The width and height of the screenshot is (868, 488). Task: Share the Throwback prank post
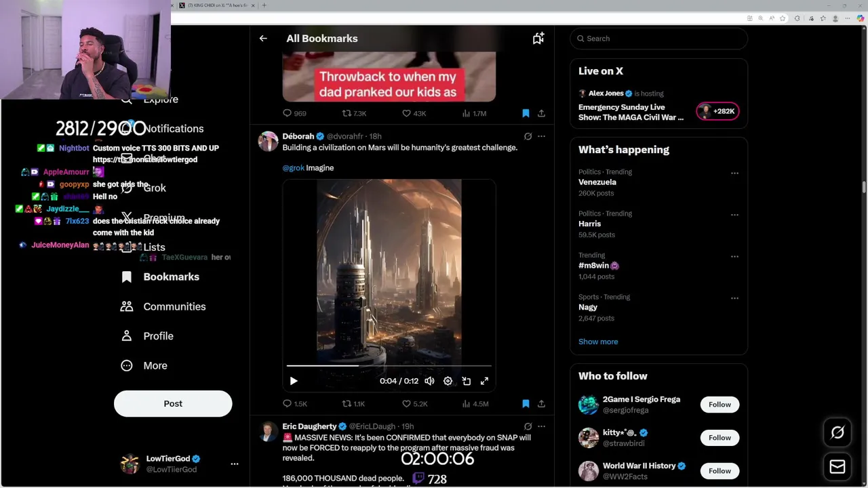coord(541,113)
